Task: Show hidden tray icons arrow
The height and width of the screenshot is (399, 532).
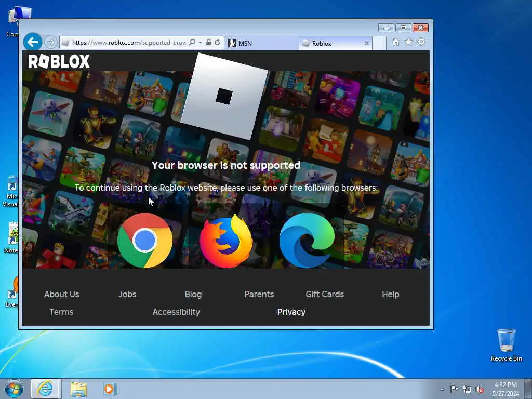Action: coord(442,389)
